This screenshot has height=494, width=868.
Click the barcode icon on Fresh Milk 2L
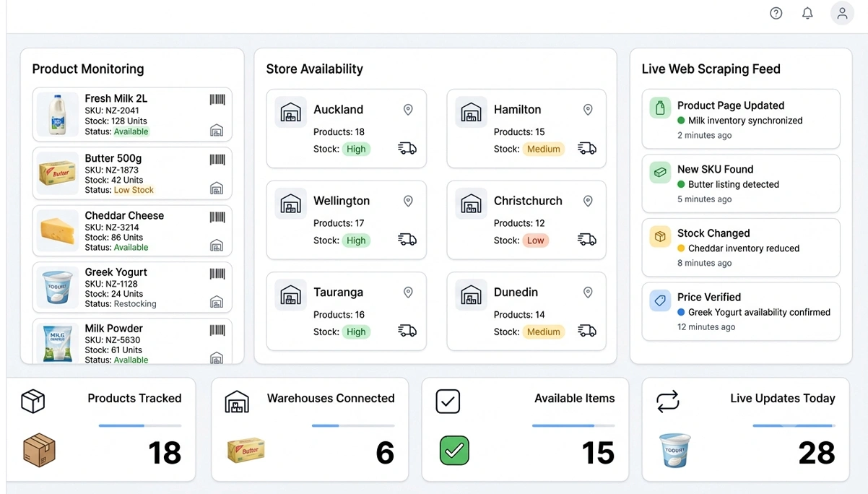click(x=217, y=100)
